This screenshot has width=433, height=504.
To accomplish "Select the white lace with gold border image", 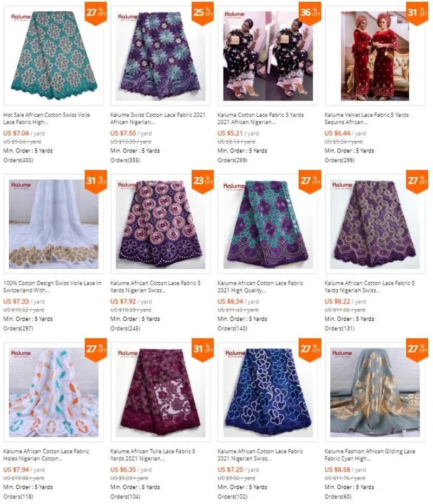I will (x=54, y=224).
